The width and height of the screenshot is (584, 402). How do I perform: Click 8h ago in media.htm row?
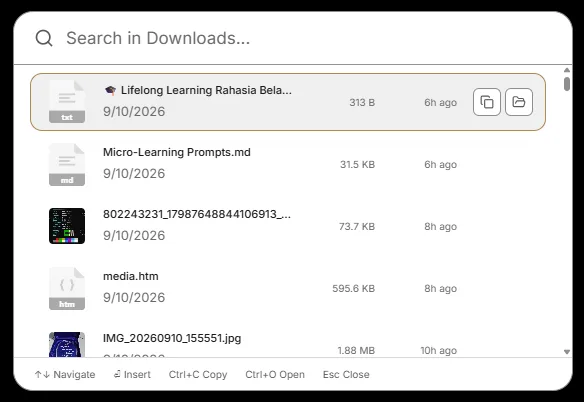(x=441, y=288)
